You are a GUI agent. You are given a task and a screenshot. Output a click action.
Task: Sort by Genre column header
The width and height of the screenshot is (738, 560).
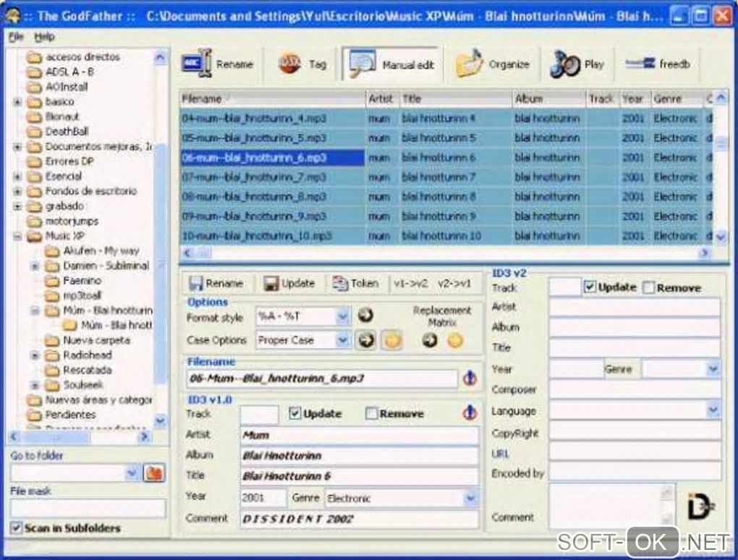pyautogui.click(x=676, y=99)
